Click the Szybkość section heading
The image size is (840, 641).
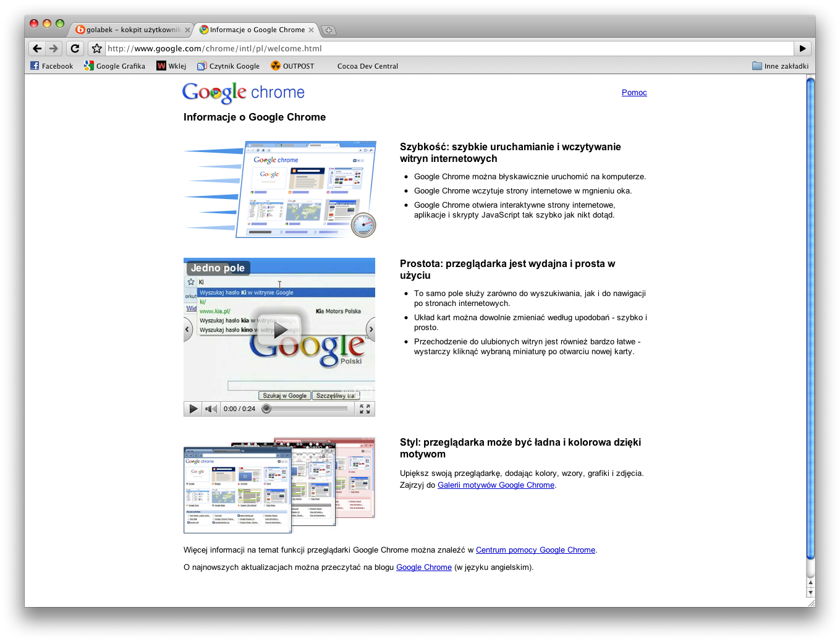pos(511,153)
